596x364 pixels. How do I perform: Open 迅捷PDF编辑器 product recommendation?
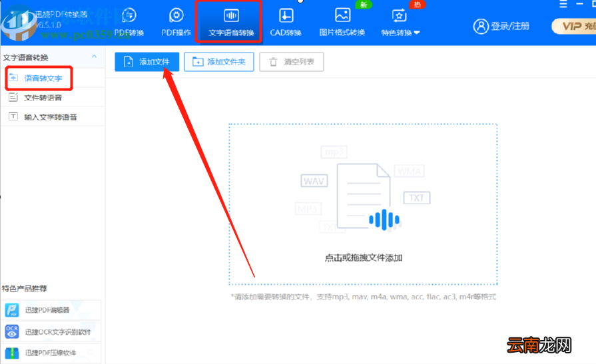(x=51, y=310)
